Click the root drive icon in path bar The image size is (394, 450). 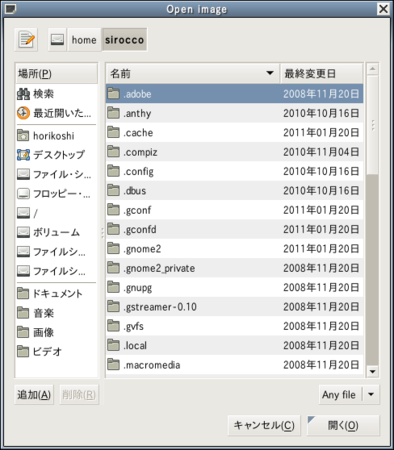tap(58, 40)
